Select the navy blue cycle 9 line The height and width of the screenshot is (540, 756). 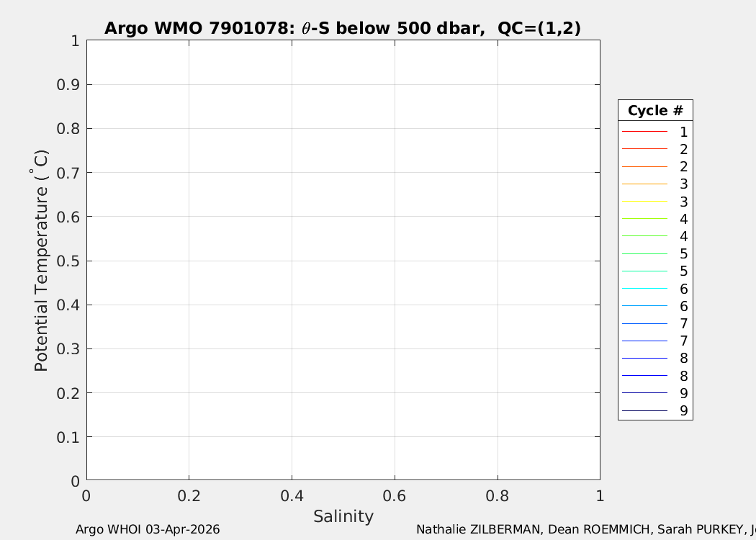644,411
